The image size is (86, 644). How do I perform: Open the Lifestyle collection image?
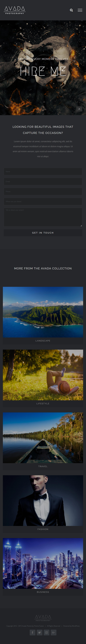tap(43, 375)
